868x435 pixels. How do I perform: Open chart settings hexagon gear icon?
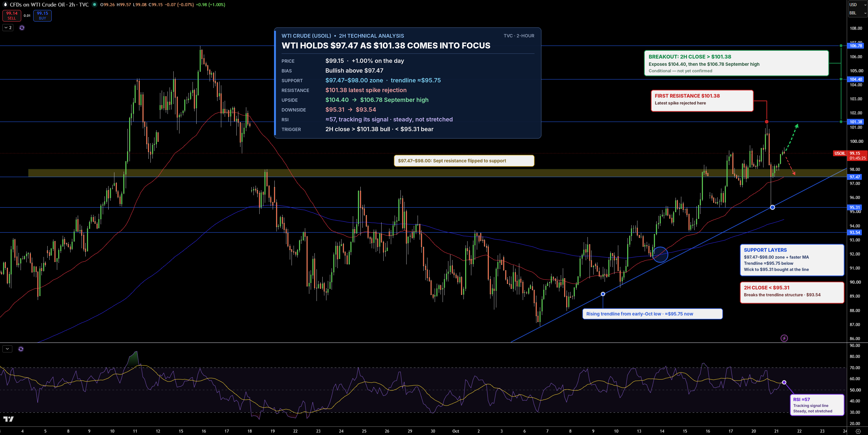(858, 431)
